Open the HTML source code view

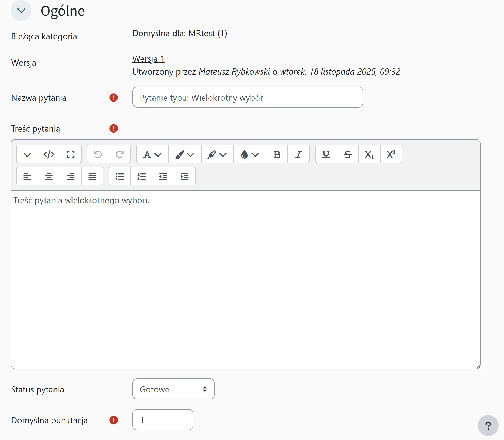pyautogui.click(x=49, y=154)
